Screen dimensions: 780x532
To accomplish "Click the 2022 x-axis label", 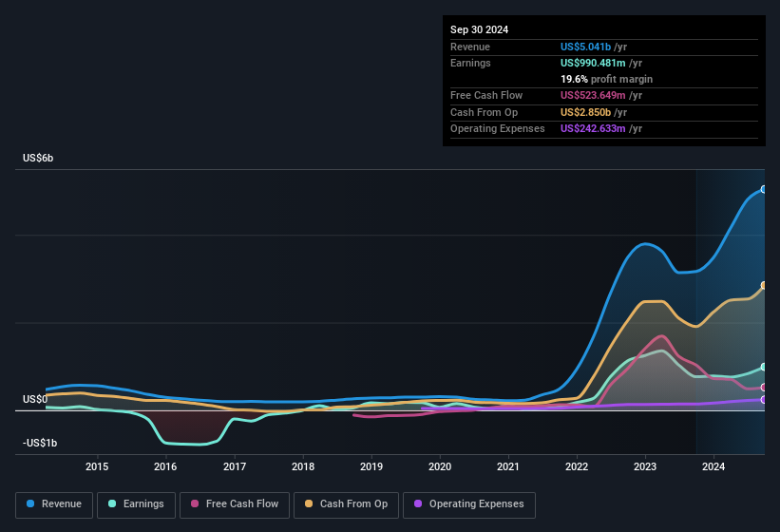I will 577,466.
